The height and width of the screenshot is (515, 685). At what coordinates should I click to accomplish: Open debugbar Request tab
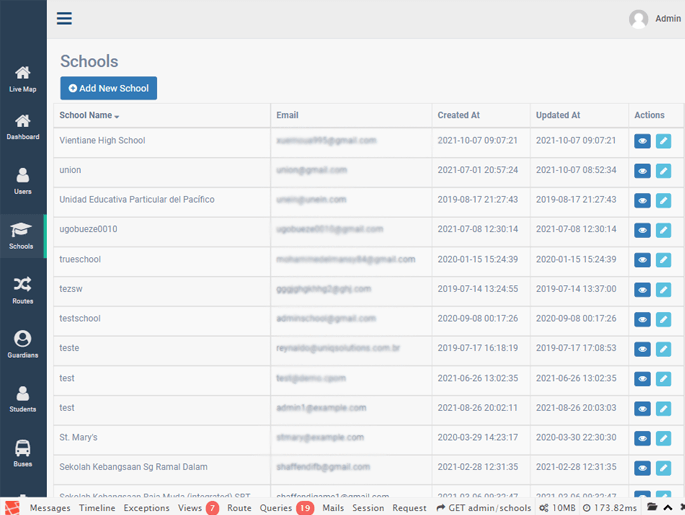[409, 508]
